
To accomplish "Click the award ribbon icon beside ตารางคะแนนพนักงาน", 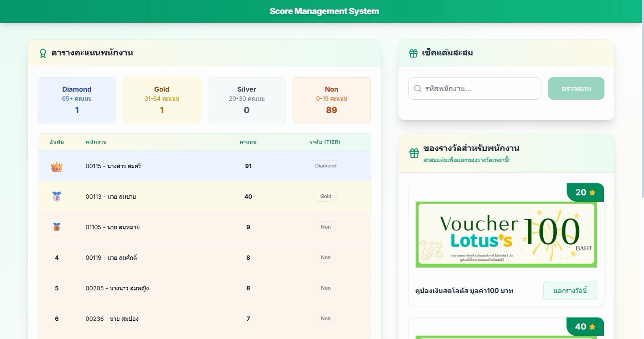I will coord(43,53).
